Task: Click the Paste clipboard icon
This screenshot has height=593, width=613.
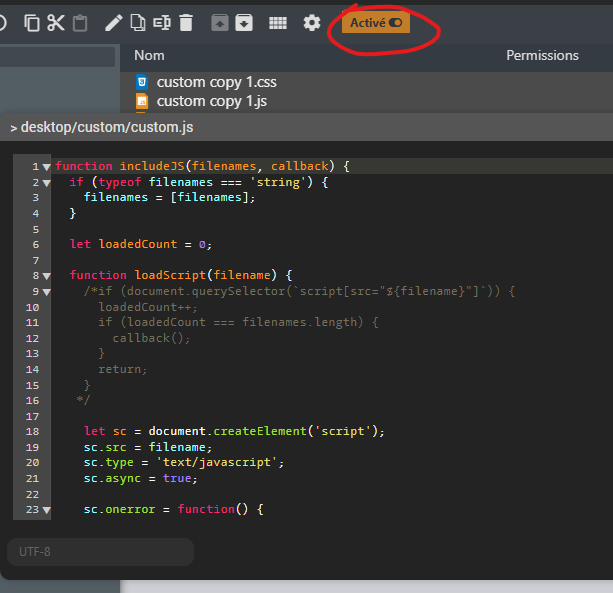Action: click(x=80, y=23)
